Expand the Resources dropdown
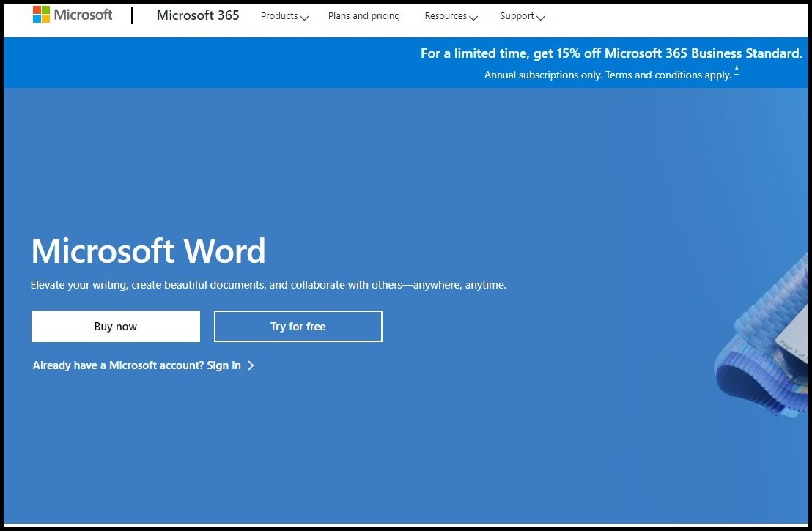This screenshot has height=531, width=812. (x=451, y=16)
